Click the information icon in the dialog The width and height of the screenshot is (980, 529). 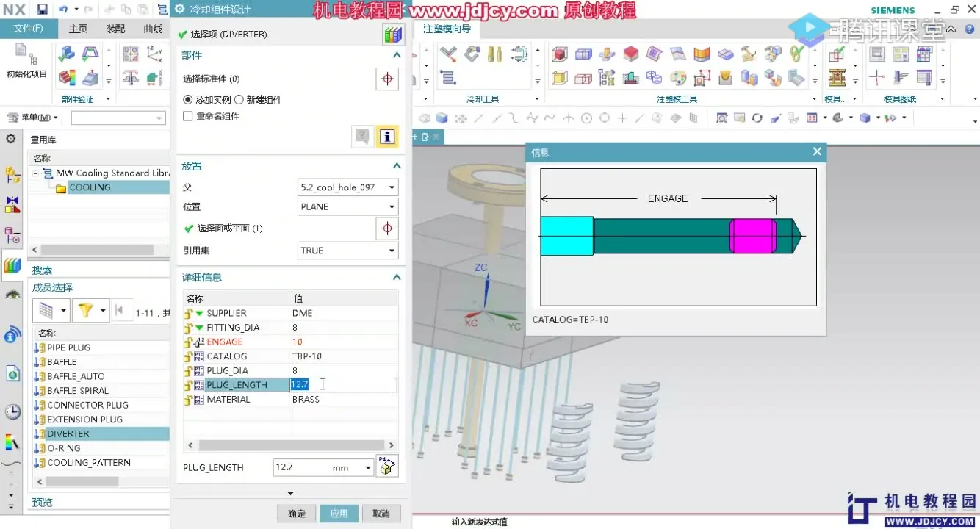(x=387, y=137)
